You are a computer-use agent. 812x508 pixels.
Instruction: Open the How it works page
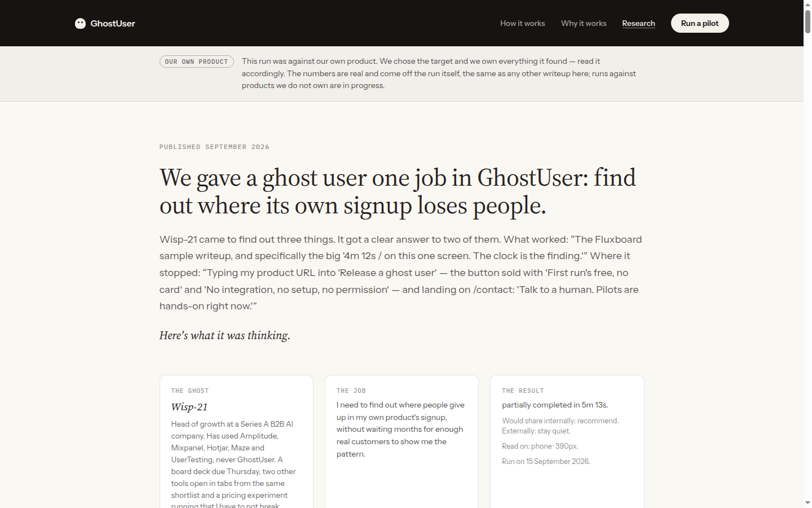(x=522, y=23)
